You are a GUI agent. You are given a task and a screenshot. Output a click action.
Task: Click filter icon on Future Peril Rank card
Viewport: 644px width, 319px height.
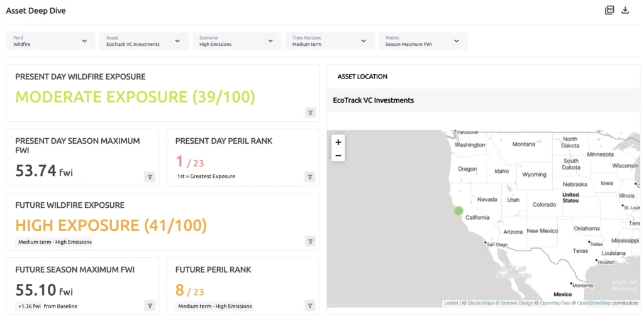point(310,306)
